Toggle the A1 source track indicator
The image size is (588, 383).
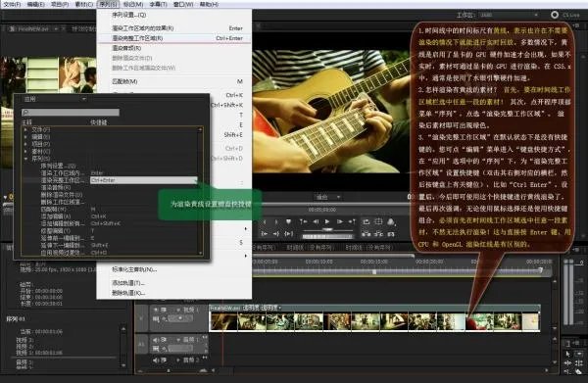point(141,344)
